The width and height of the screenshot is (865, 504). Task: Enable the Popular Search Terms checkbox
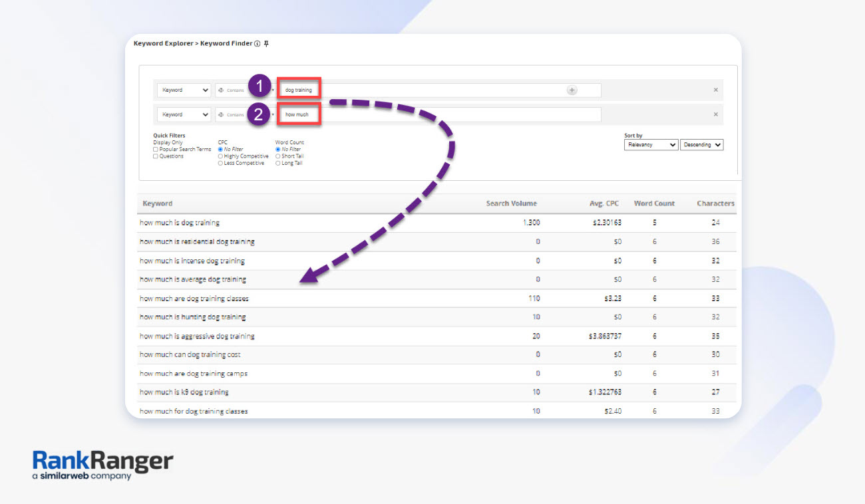156,150
